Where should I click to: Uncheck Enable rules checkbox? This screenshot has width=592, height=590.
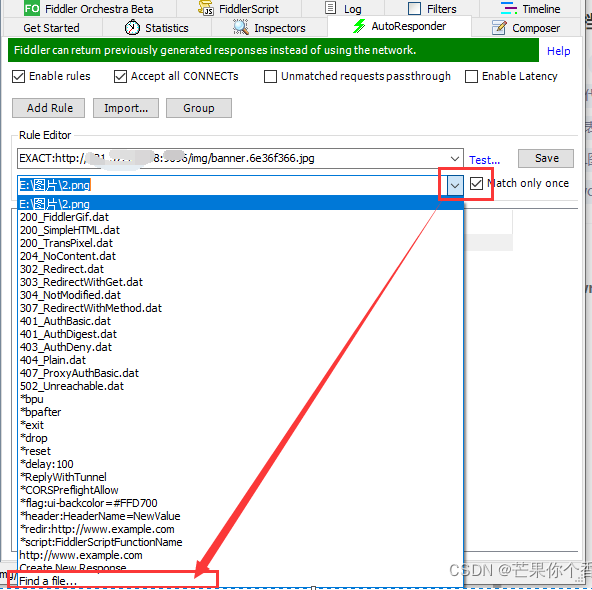tap(18, 77)
